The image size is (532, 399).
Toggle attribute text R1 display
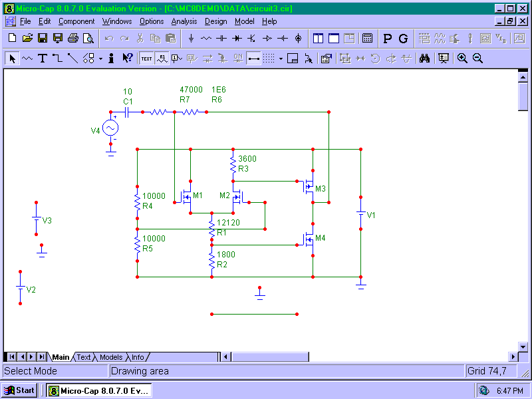[162, 59]
